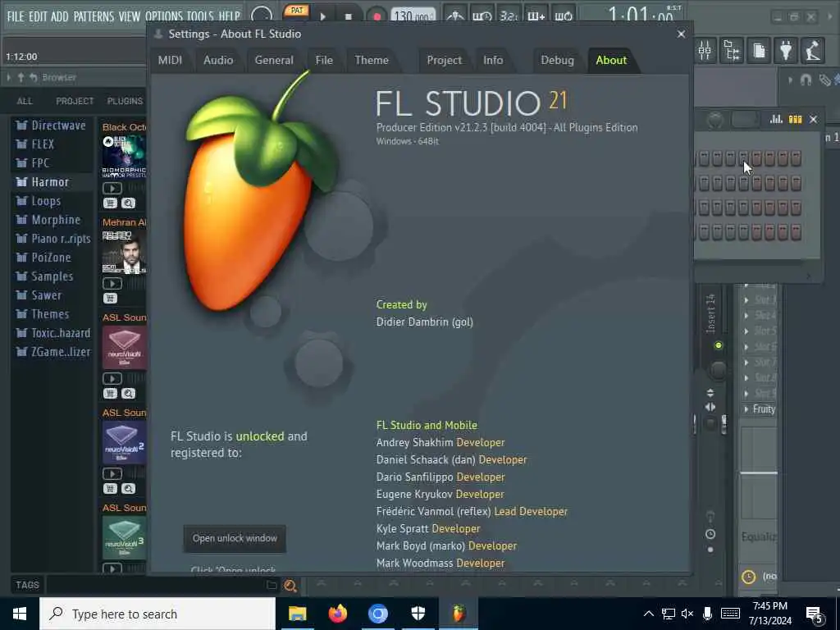
Task: Show hidden tray icons with the chevron
Action: 648,614
